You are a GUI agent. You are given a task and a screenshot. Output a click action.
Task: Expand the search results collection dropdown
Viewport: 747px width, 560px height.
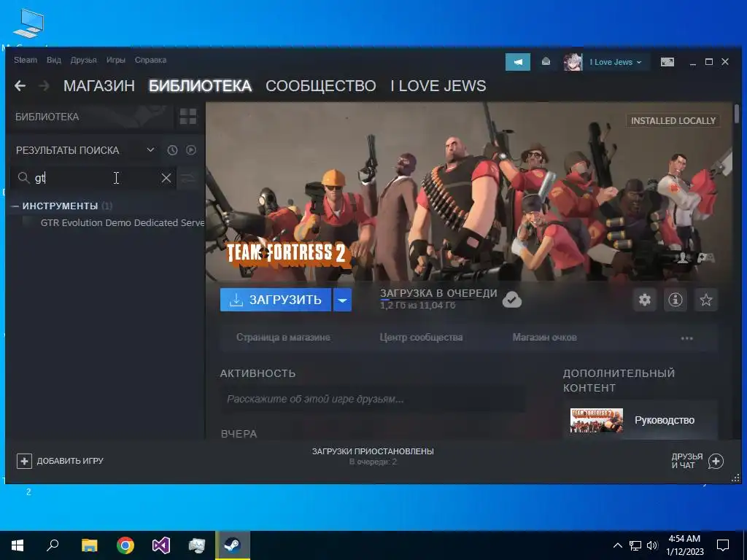point(150,150)
